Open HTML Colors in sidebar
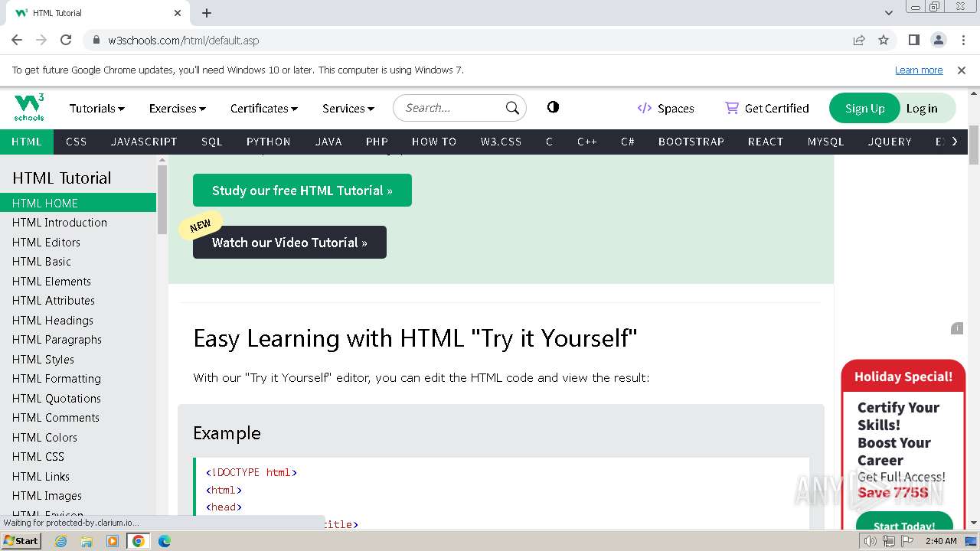 78,437
